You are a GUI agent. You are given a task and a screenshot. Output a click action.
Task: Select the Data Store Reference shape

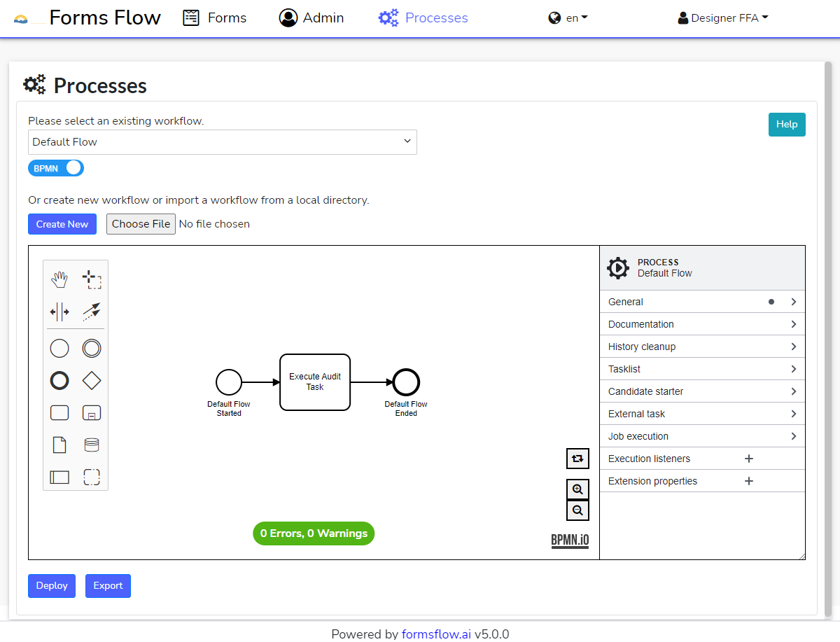(92, 445)
